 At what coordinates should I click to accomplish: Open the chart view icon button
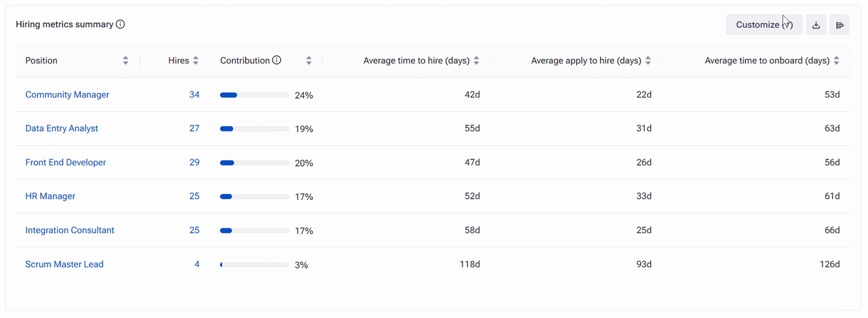840,25
